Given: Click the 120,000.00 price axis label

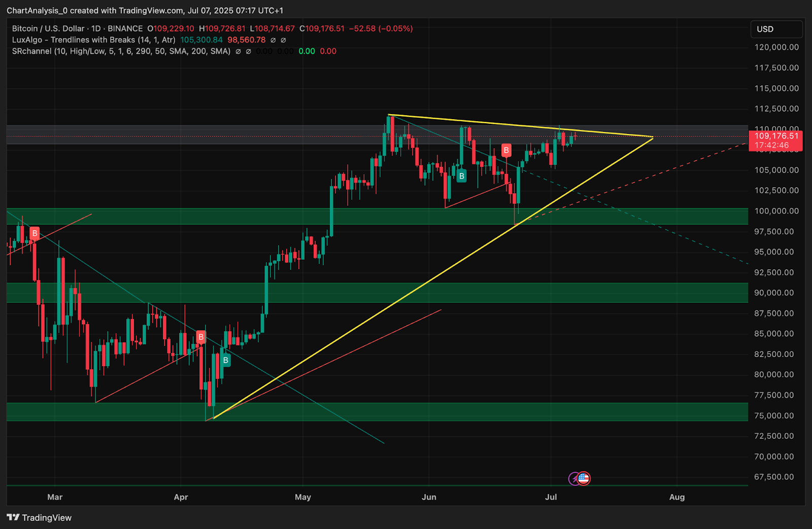Looking at the screenshot, I should tap(776, 47).
